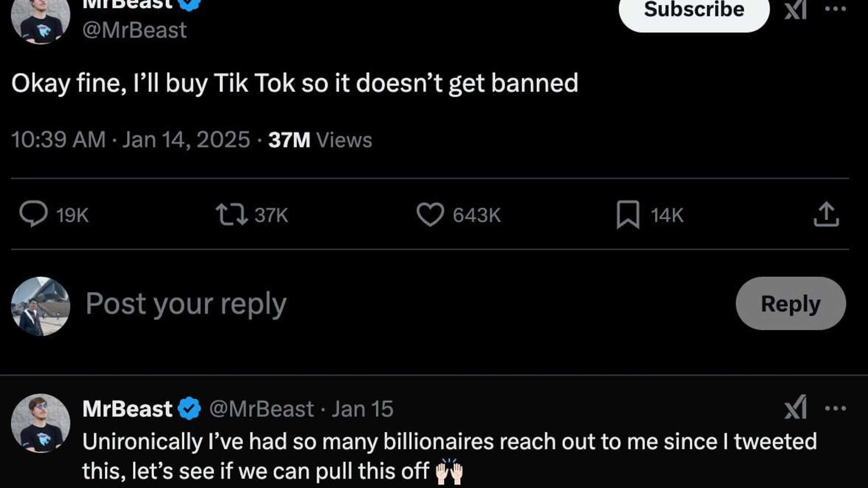Open MrBeast avatar on the reply tweet

click(x=41, y=423)
